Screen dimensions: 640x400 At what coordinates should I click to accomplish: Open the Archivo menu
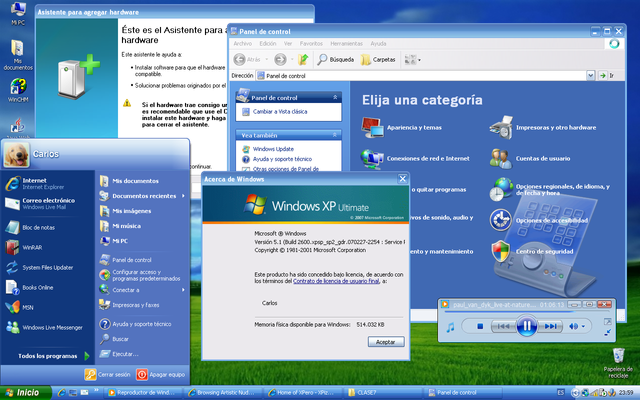242,43
